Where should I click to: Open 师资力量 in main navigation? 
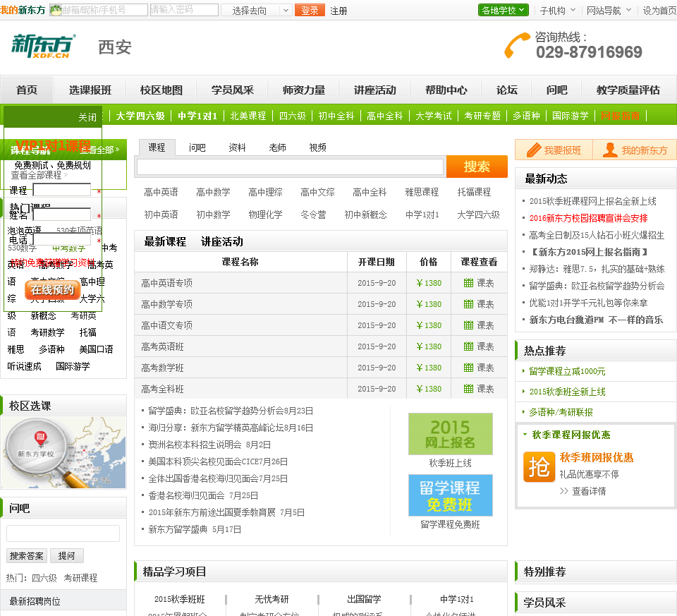tap(304, 90)
